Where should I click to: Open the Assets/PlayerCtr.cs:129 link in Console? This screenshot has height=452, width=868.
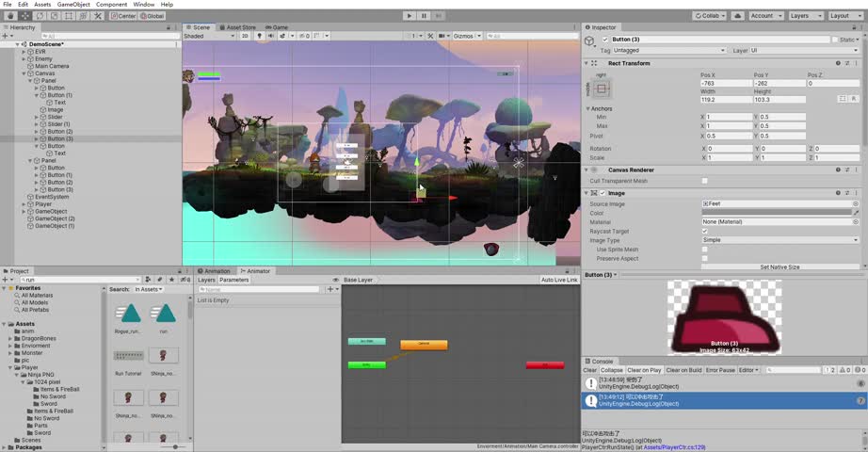[674, 447]
